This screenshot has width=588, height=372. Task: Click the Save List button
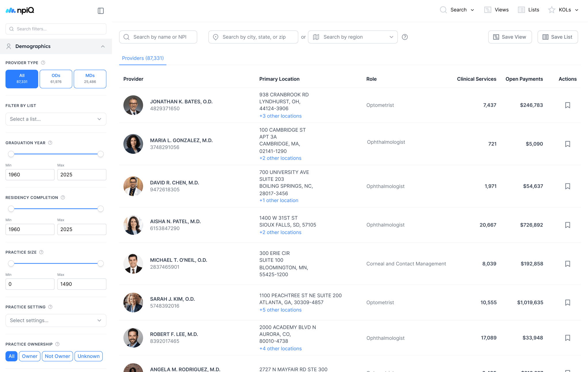pos(558,37)
